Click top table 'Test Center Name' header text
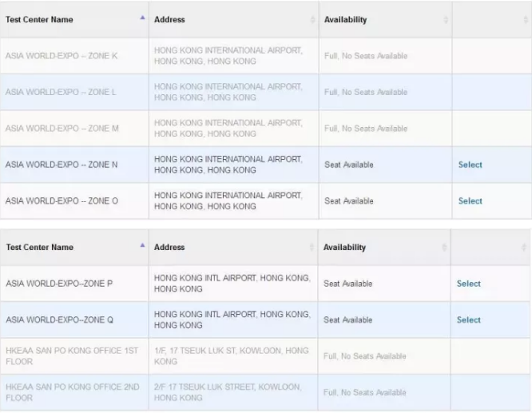The image size is (532, 413). coord(39,20)
